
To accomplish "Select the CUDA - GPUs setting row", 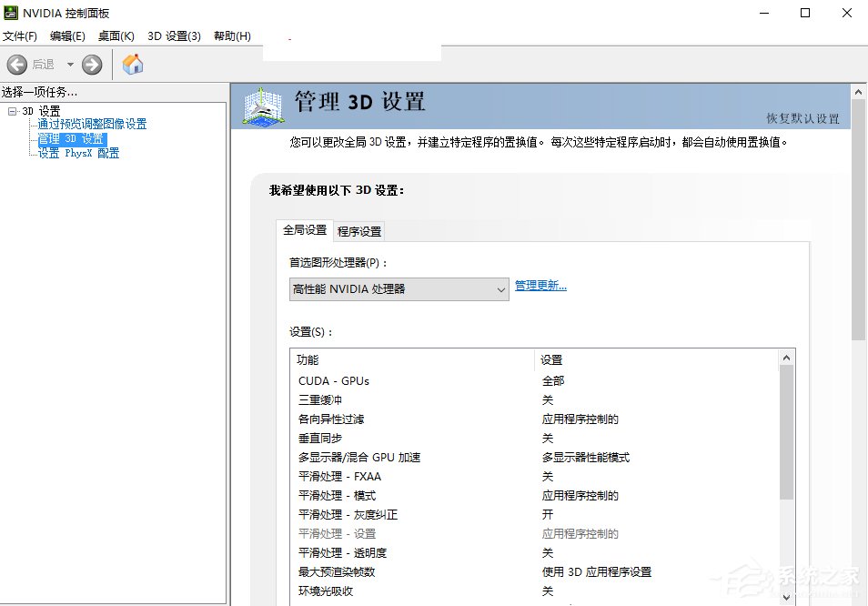I will pyautogui.click(x=336, y=380).
